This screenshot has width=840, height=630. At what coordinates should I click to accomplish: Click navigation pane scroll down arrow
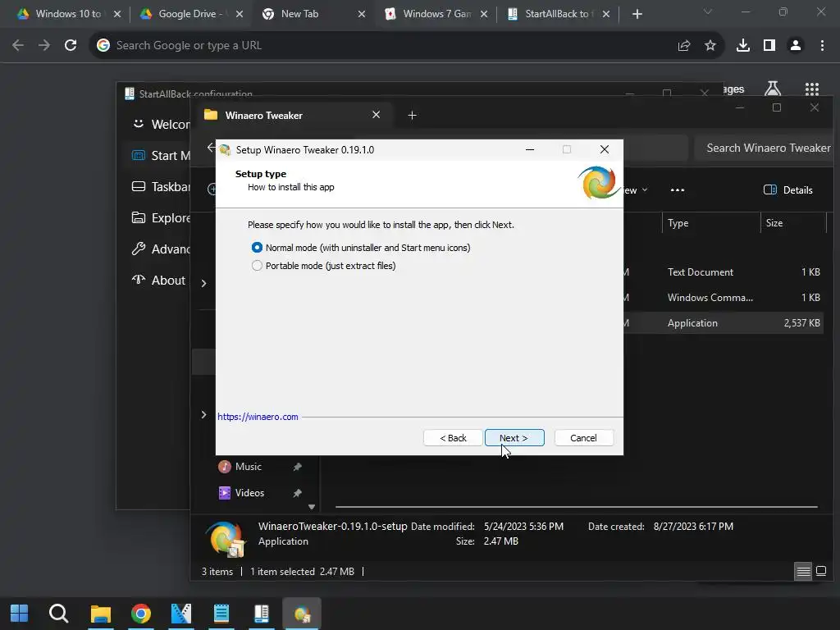pos(311,507)
